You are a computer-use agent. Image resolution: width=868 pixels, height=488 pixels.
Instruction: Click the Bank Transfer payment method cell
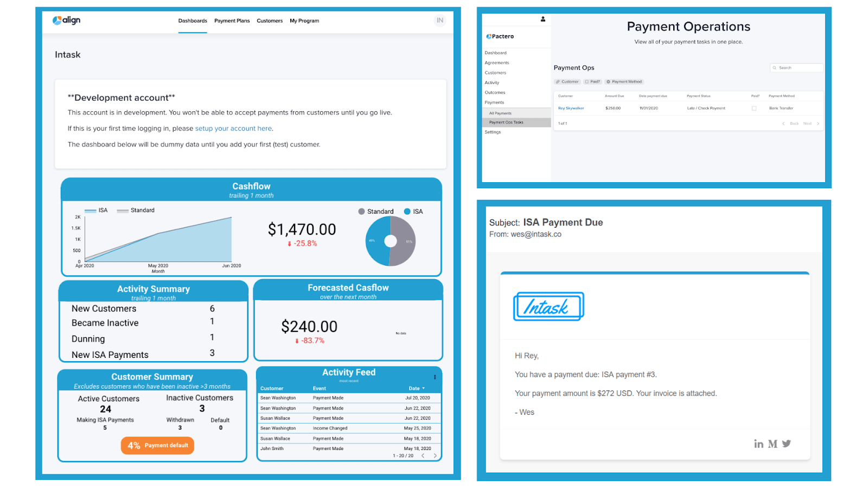[x=781, y=108]
